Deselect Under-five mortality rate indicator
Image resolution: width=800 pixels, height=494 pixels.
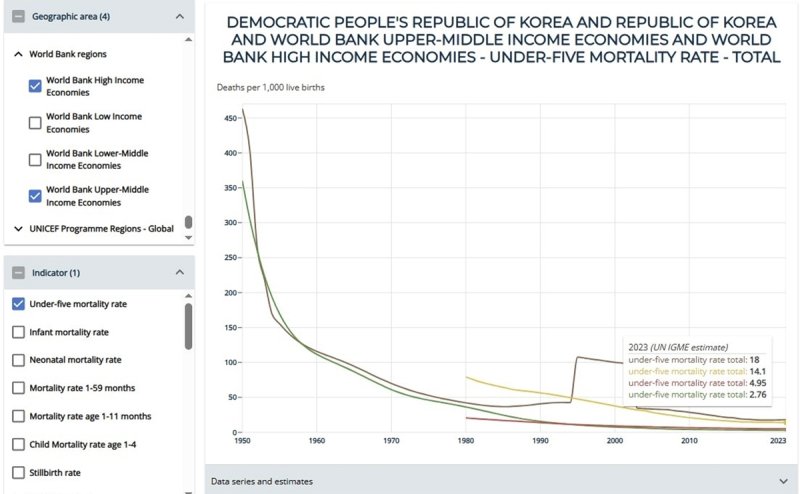(18, 304)
